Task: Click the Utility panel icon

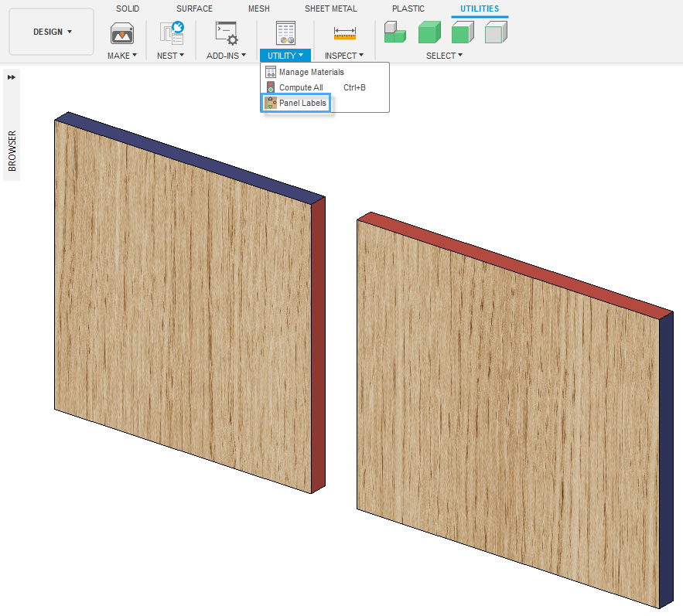Action: (285, 32)
